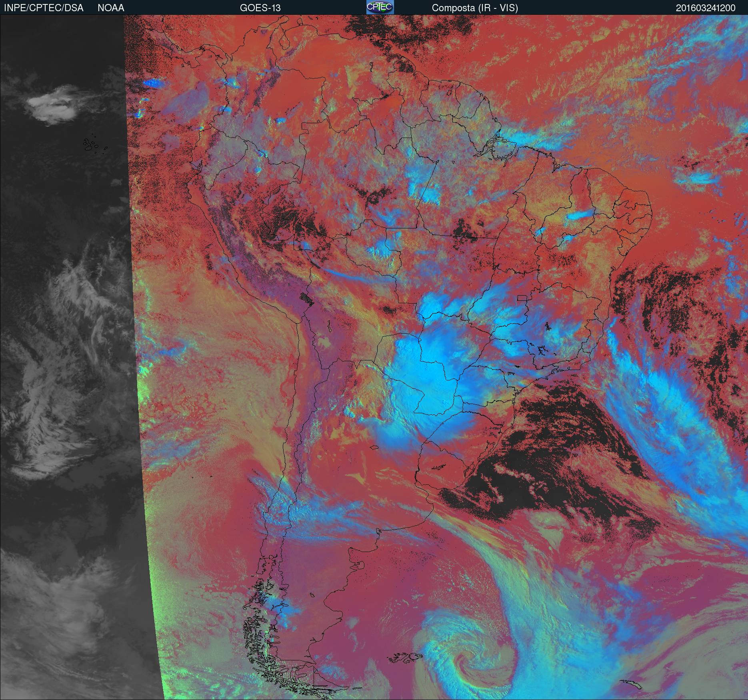Click the INPE/CPTEC/DSA header text
This screenshot has width=748, height=700.
[x=44, y=8]
